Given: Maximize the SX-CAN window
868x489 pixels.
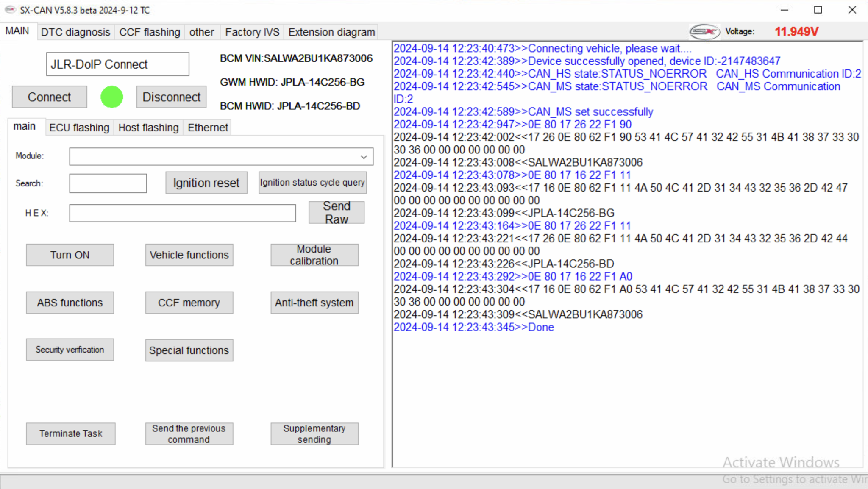Looking at the screenshot, I should click(818, 10).
